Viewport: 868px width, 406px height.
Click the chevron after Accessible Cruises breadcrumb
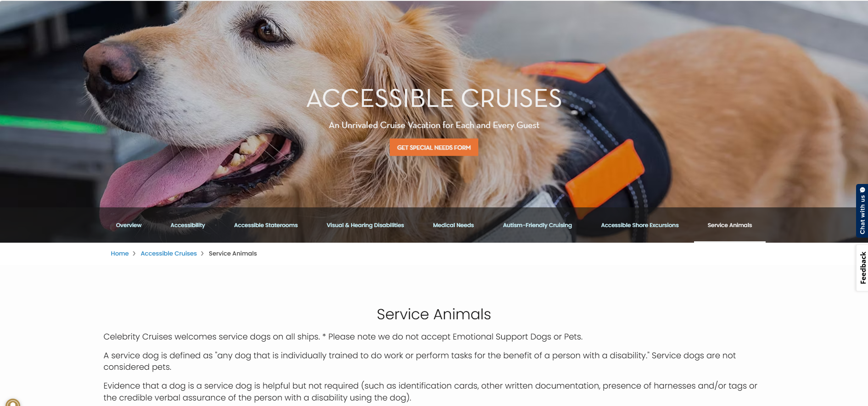tap(202, 254)
